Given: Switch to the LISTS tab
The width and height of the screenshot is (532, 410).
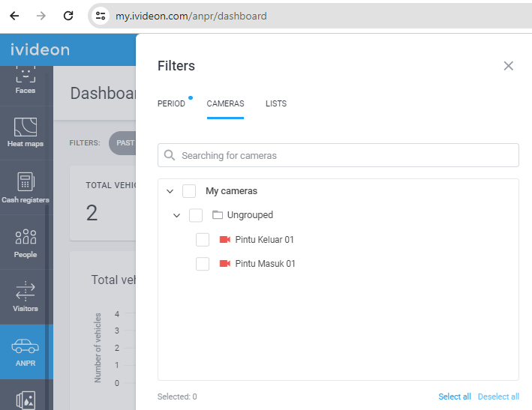Looking at the screenshot, I should pyautogui.click(x=276, y=103).
